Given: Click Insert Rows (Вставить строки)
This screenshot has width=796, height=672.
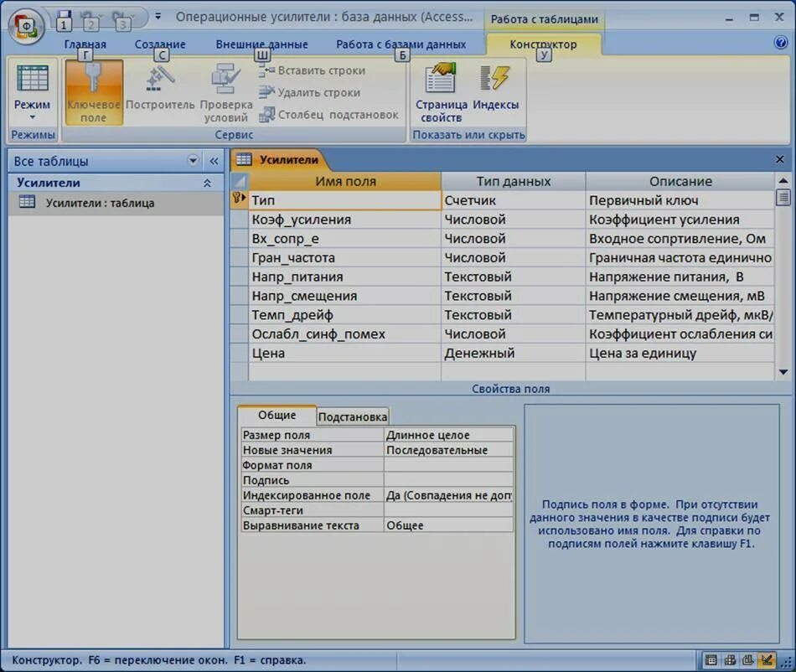Looking at the screenshot, I should coord(312,70).
